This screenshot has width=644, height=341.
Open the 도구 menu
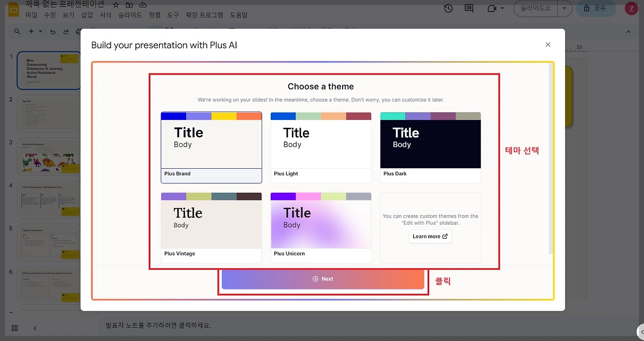(x=173, y=15)
